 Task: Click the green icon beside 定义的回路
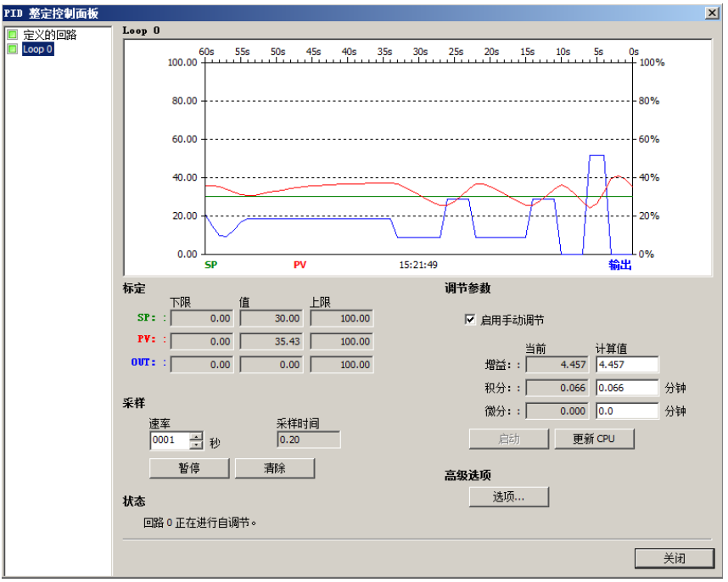[x=12, y=35]
